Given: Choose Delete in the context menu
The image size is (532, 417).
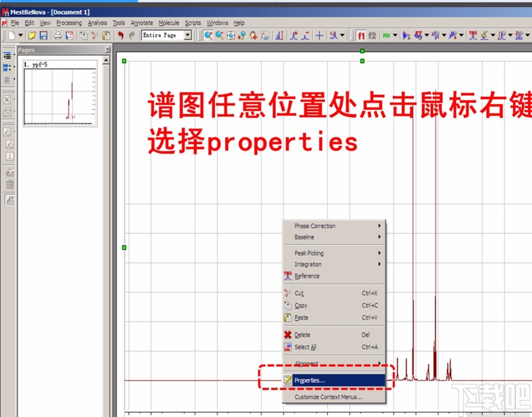Looking at the screenshot, I should (334, 335).
